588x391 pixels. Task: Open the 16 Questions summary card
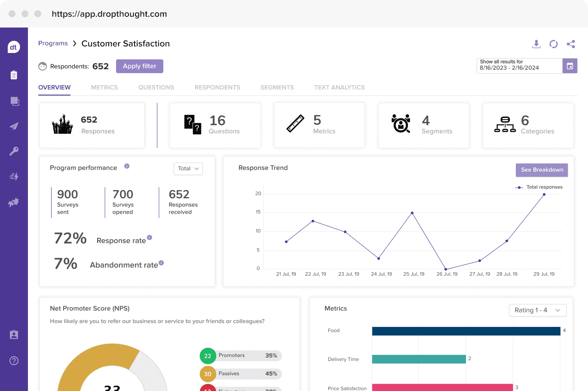click(x=215, y=125)
